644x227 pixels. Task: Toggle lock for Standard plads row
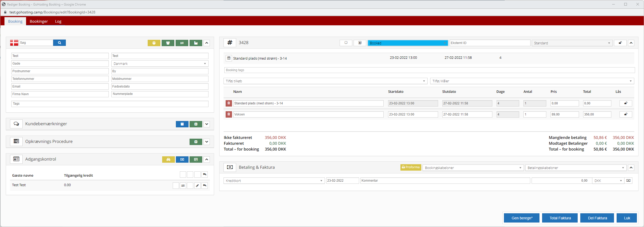(x=626, y=103)
